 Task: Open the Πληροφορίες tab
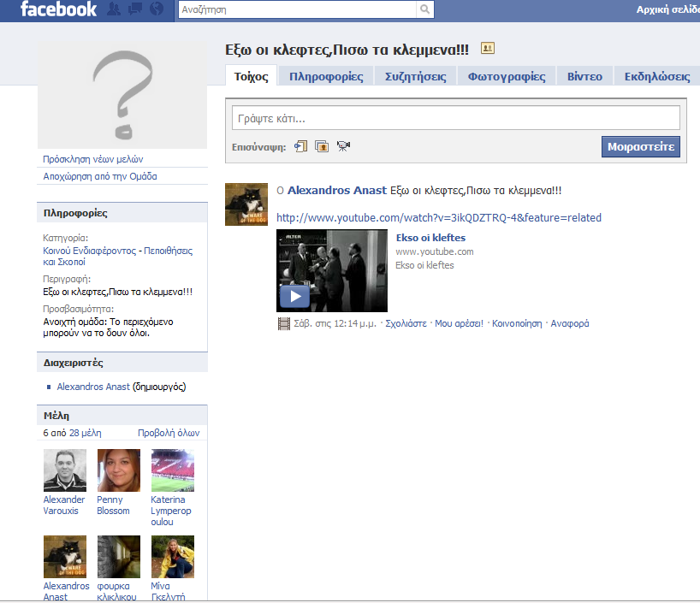point(326,76)
